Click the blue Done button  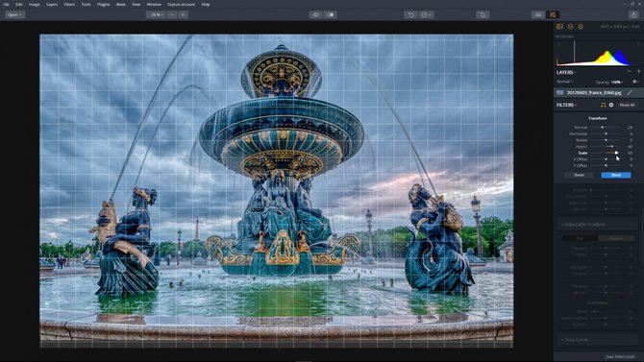pos(616,176)
